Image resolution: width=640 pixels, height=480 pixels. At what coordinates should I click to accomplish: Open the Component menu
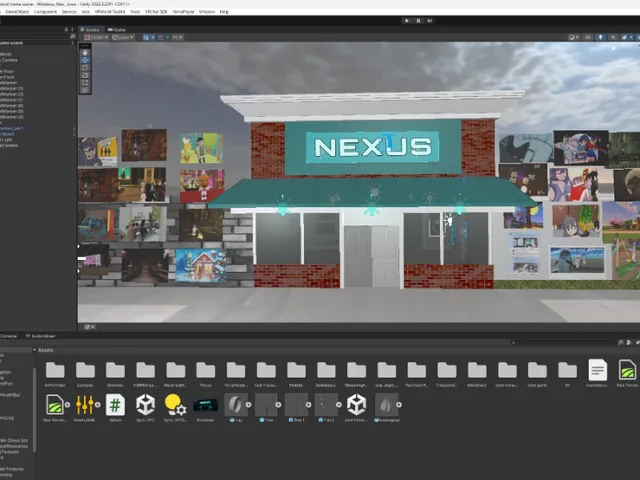click(x=45, y=12)
